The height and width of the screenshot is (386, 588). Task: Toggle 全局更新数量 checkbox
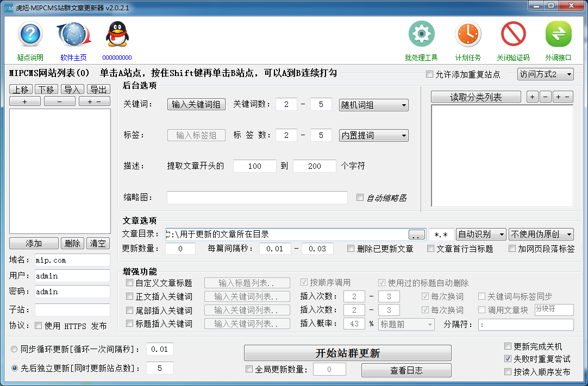249,369
